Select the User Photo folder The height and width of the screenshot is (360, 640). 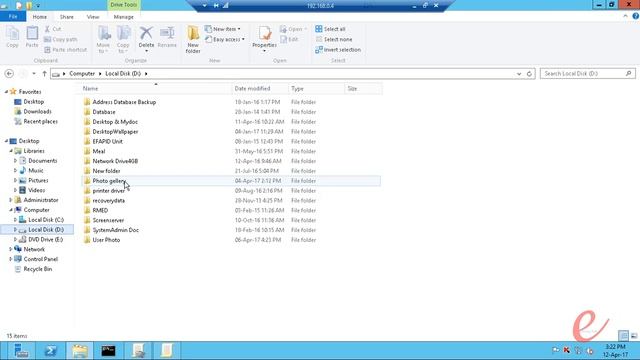[x=106, y=240]
